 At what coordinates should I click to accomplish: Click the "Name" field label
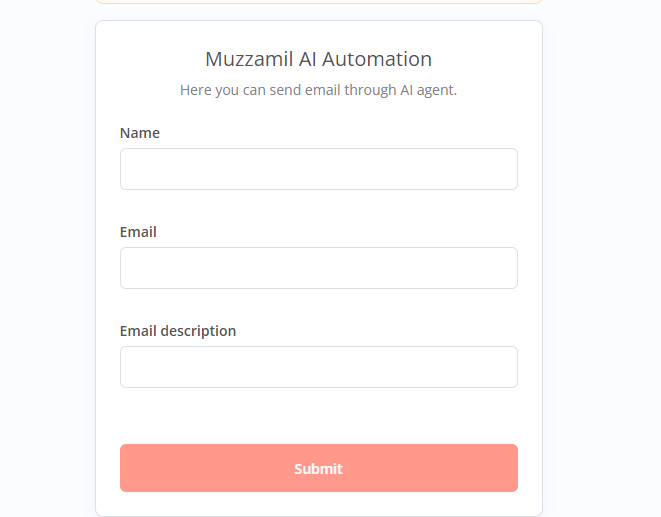coord(140,133)
